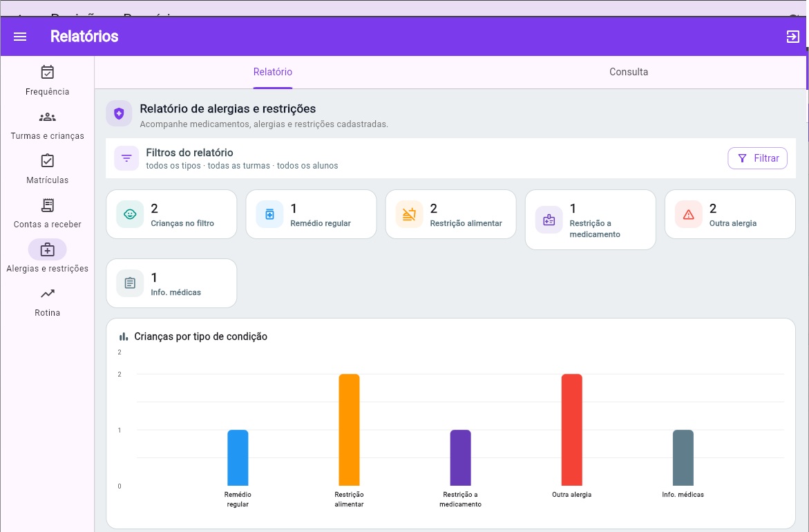Click the Filtrar button
The width and height of the screenshot is (809, 532).
757,158
